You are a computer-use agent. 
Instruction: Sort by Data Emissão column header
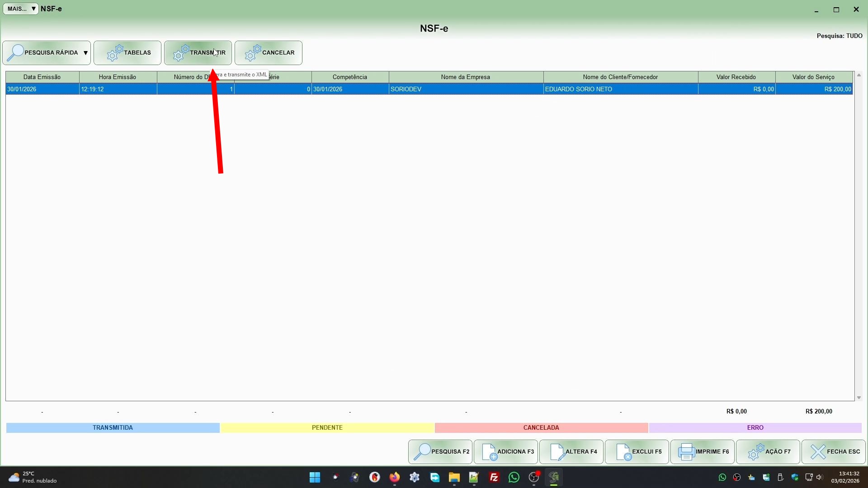point(42,77)
